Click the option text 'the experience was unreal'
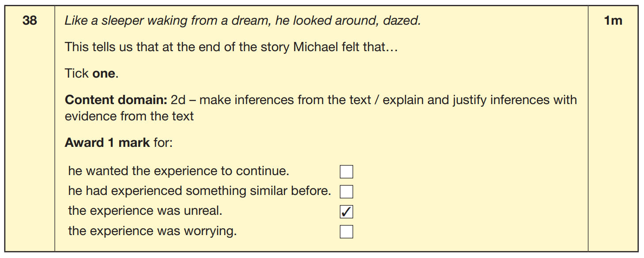This screenshot has height=258, width=644. point(145,211)
